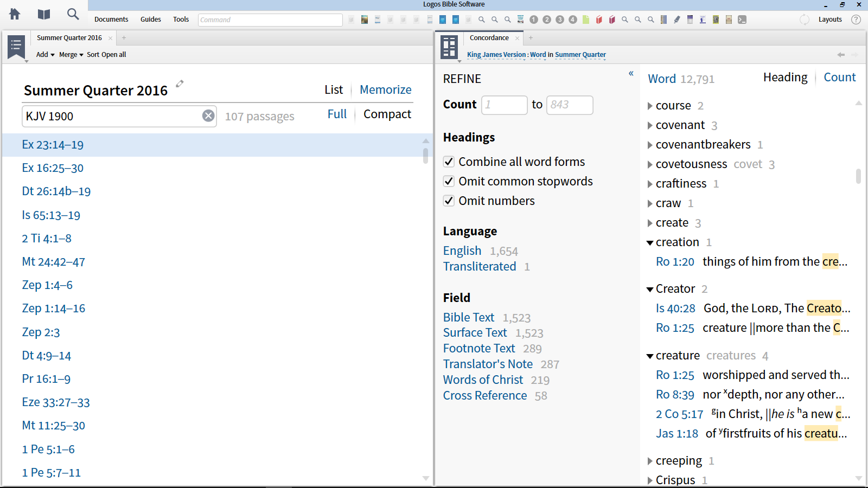Expand the covenant entry
The height and width of the screenshot is (488, 868).
[x=650, y=125]
